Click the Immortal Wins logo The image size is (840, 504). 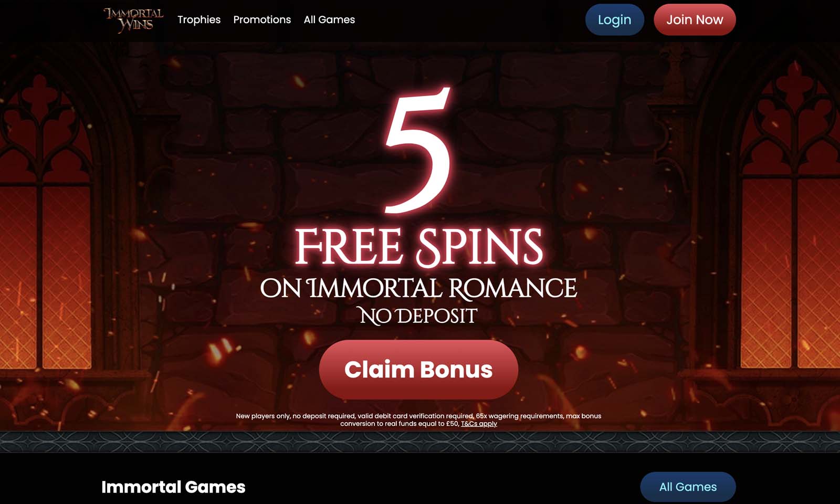pos(133,20)
